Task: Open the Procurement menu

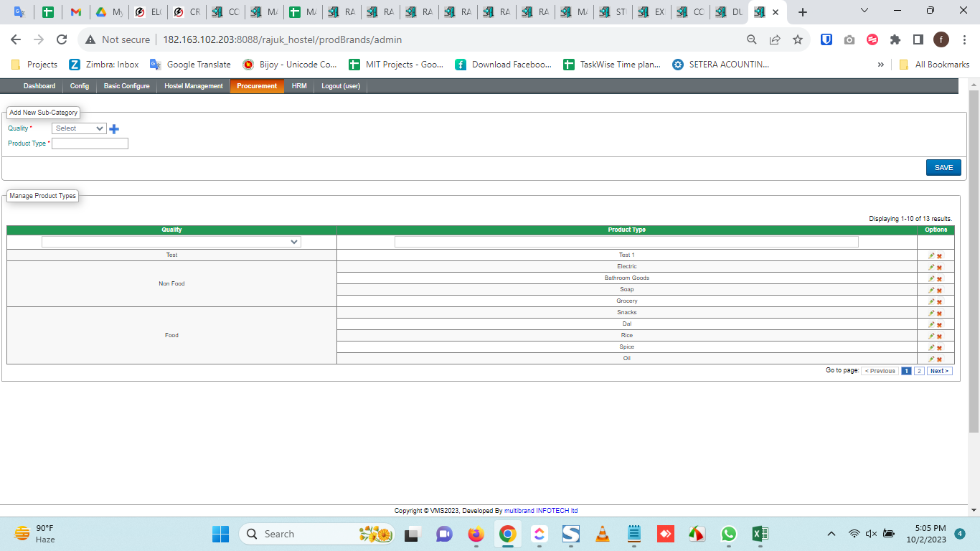Action: click(257, 86)
